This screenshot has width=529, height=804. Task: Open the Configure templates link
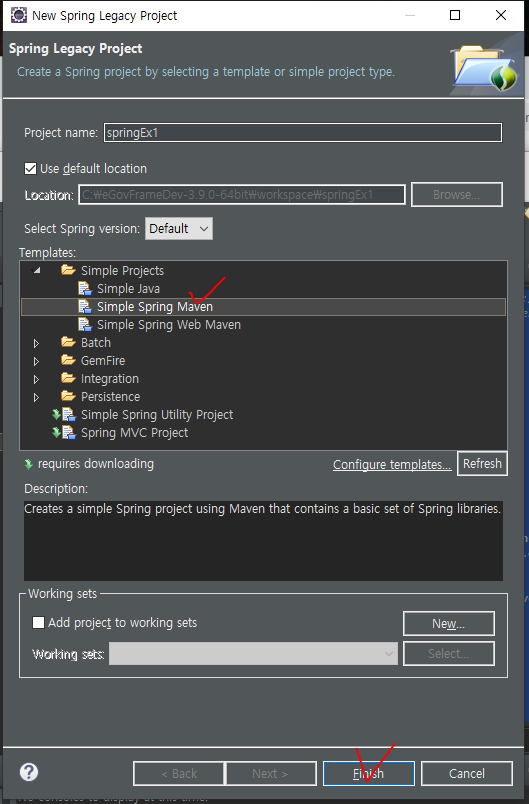[392, 465]
